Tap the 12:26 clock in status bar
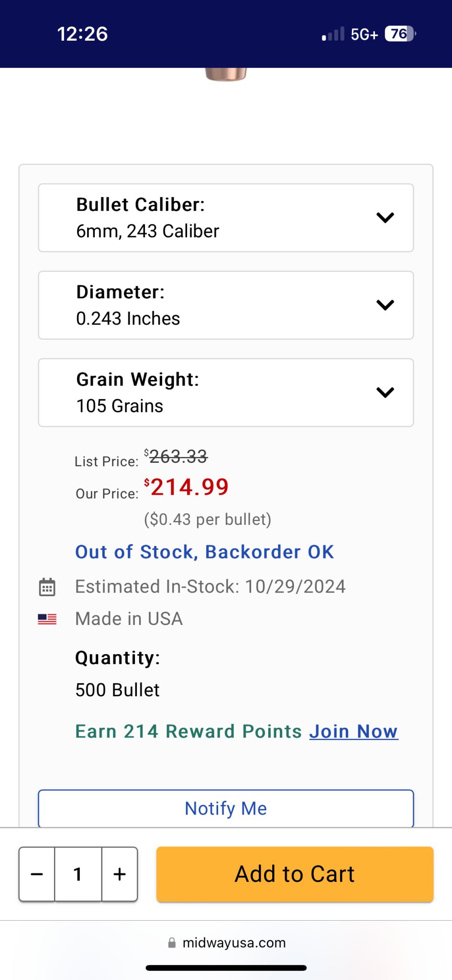Viewport: 452px width, 980px height. click(x=82, y=34)
